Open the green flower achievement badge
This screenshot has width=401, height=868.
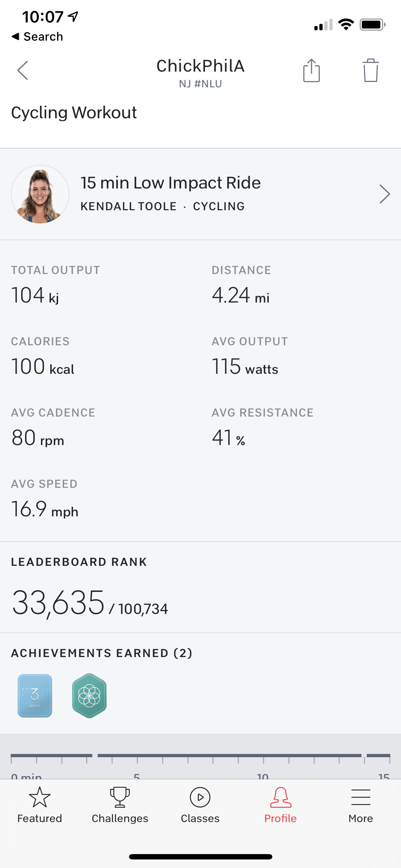[x=89, y=695]
